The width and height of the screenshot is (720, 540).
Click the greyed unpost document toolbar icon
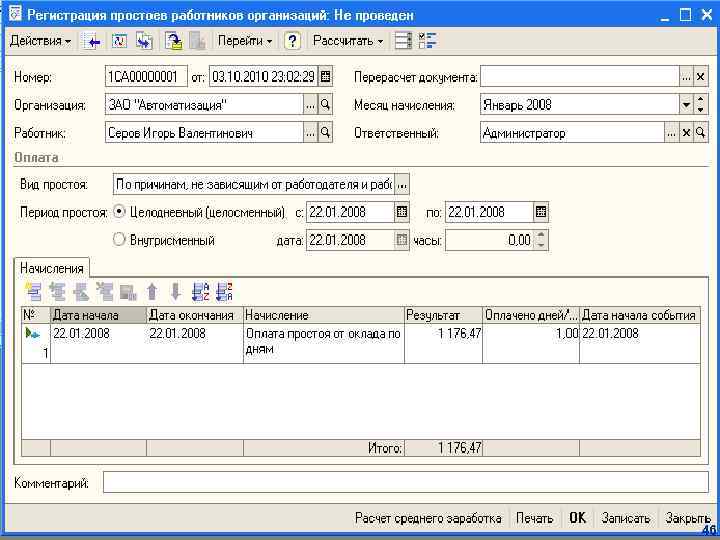197,41
